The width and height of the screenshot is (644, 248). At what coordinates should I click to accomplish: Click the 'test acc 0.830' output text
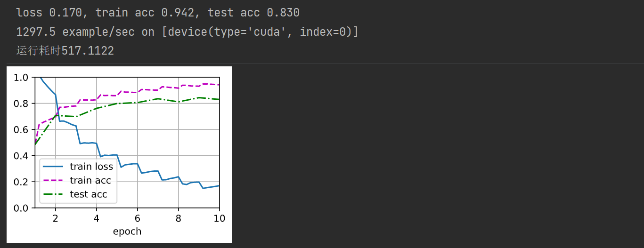coord(253,13)
